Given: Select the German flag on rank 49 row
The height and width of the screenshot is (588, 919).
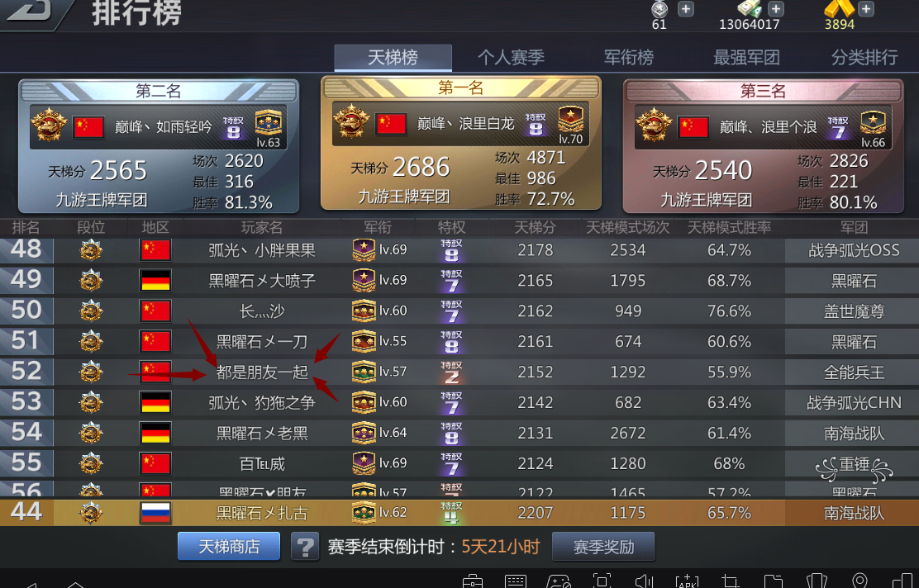Looking at the screenshot, I should 155,281.
